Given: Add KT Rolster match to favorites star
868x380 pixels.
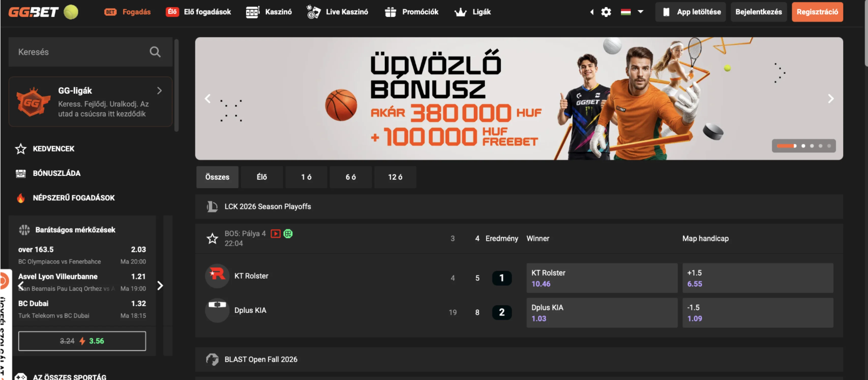Looking at the screenshot, I should [212, 239].
